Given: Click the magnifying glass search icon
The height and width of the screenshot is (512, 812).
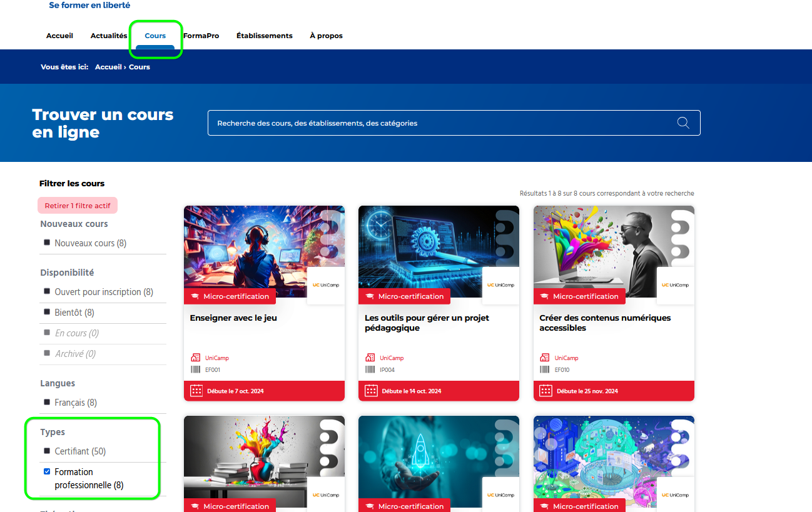Looking at the screenshot, I should pyautogui.click(x=683, y=123).
